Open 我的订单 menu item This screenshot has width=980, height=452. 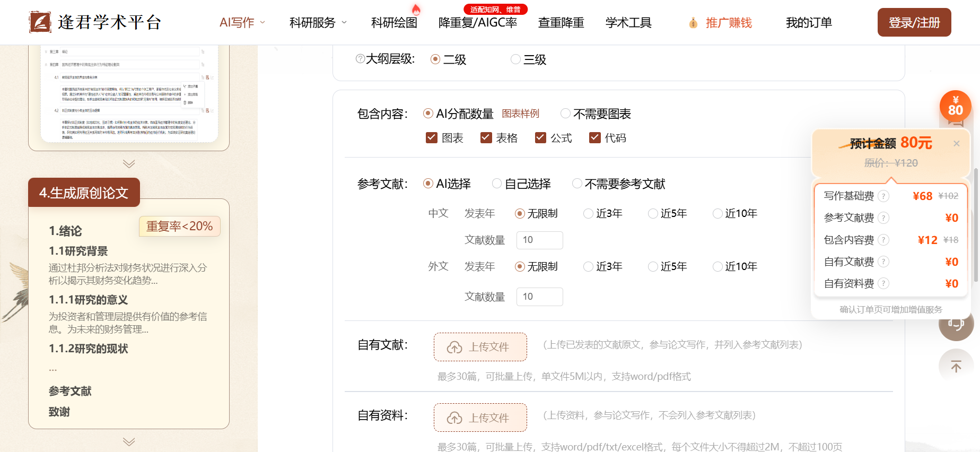pyautogui.click(x=809, y=23)
